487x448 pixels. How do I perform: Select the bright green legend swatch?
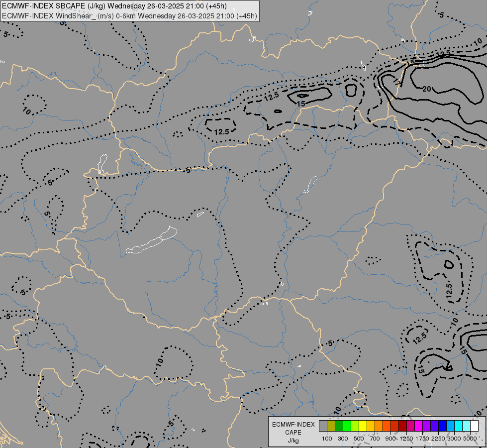pos(347,426)
